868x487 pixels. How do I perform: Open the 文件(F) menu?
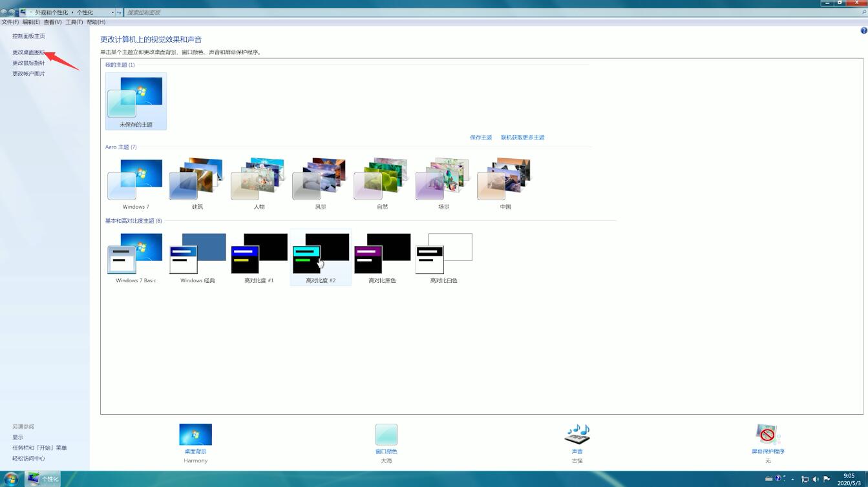pos(10,22)
